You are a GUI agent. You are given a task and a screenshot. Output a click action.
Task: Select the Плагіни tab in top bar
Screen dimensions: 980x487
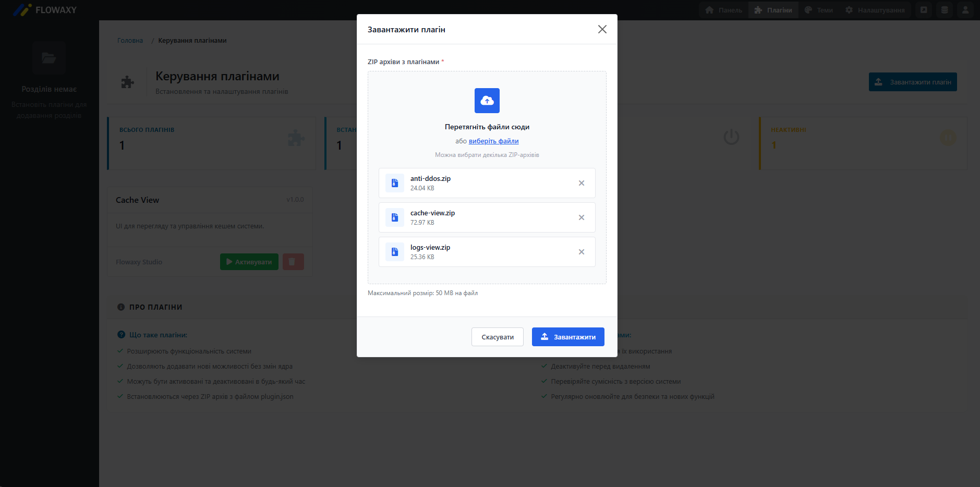coord(773,10)
